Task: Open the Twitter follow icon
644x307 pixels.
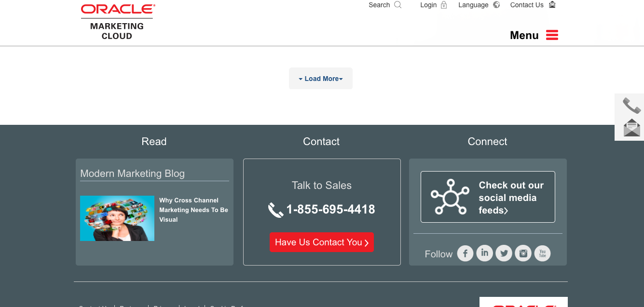Action: [504, 253]
